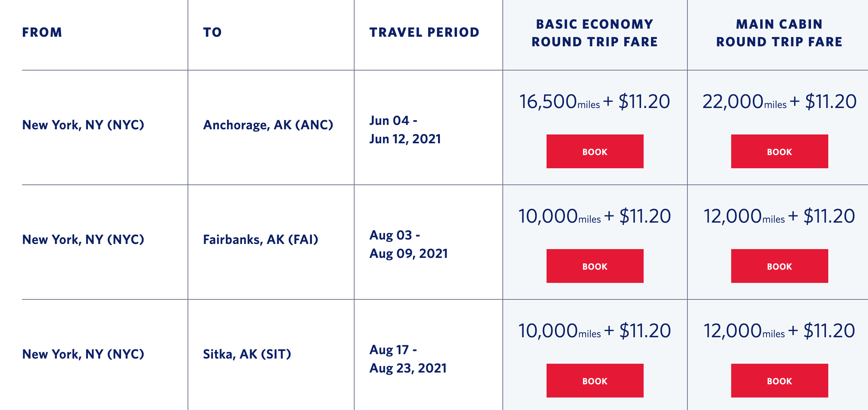
Task: Click the TO column header
Action: (x=212, y=32)
